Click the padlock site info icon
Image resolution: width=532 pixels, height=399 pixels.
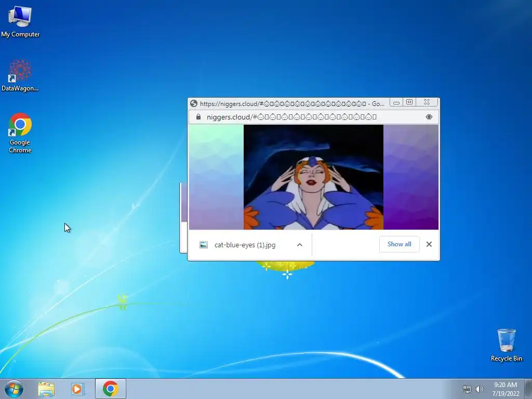pyautogui.click(x=198, y=117)
